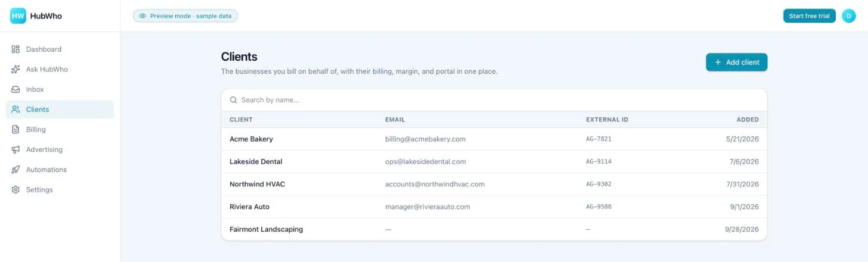This screenshot has width=868, height=262.
Task: Click email accounts@northwindhvac.com
Action: pyautogui.click(x=435, y=184)
